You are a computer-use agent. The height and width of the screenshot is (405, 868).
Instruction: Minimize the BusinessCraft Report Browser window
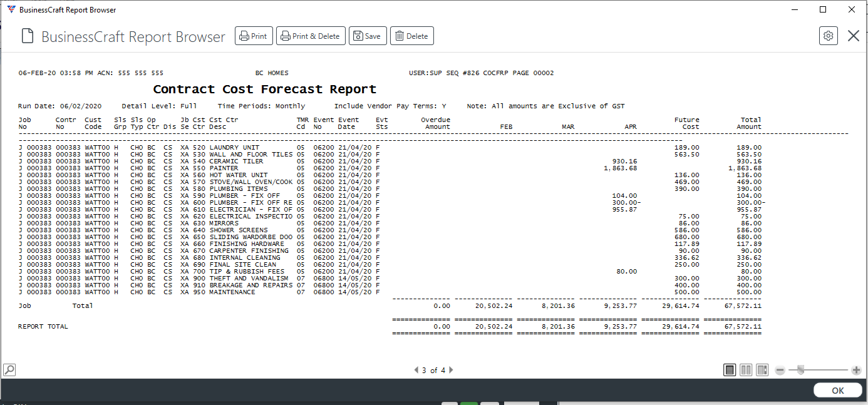(794, 10)
